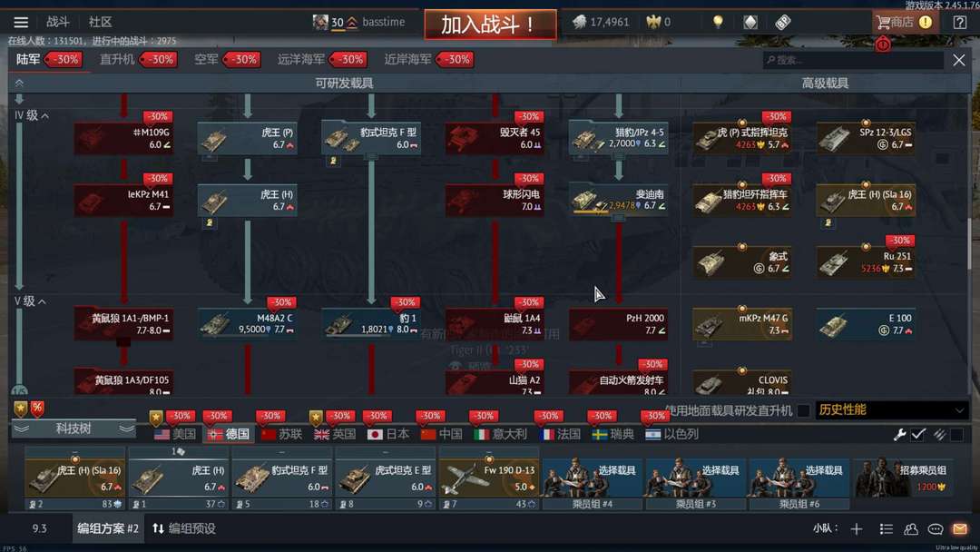Screen dimensions: 980x552
Task: Open the squad chat bubble icon
Action: click(x=935, y=529)
